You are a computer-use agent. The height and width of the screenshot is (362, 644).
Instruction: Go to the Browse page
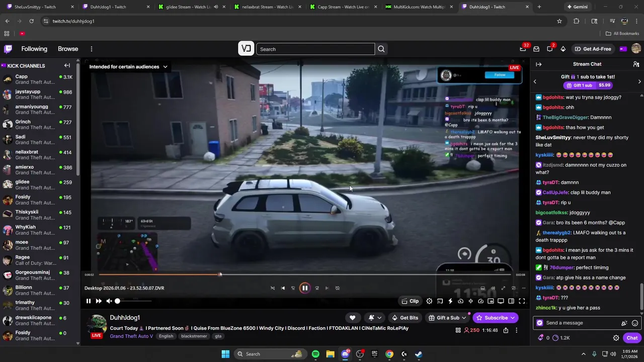(68, 49)
